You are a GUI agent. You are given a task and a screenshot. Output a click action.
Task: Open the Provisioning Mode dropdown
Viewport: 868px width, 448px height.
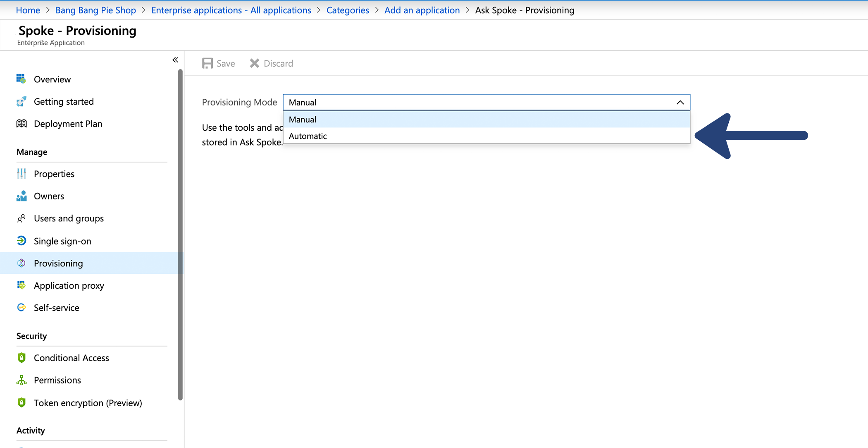[486, 102]
